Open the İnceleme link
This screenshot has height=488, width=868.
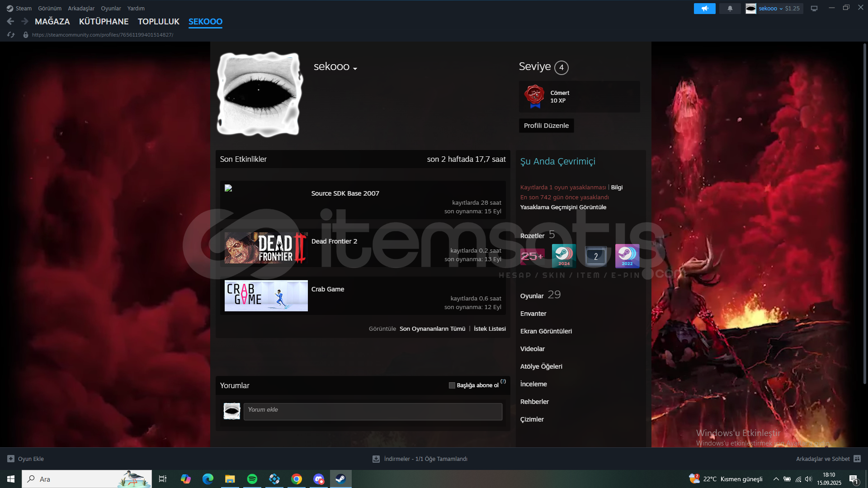pyautogui.click(x=533, y=384)
